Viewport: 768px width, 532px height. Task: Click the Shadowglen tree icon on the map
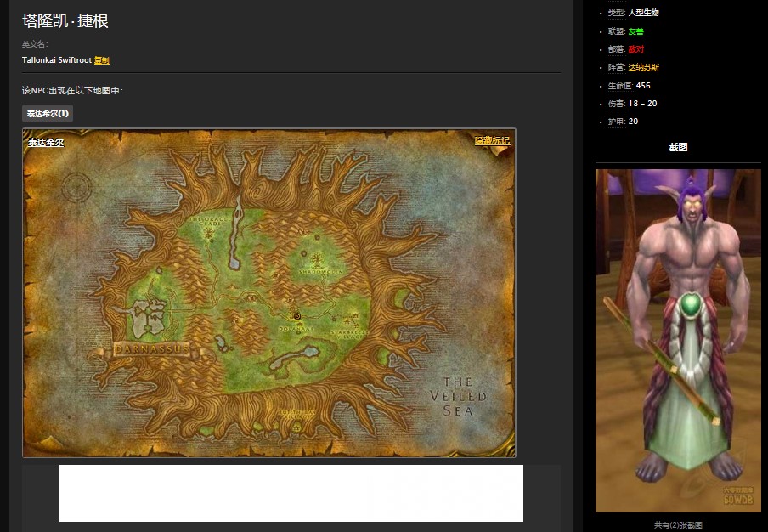pos(317,258)
